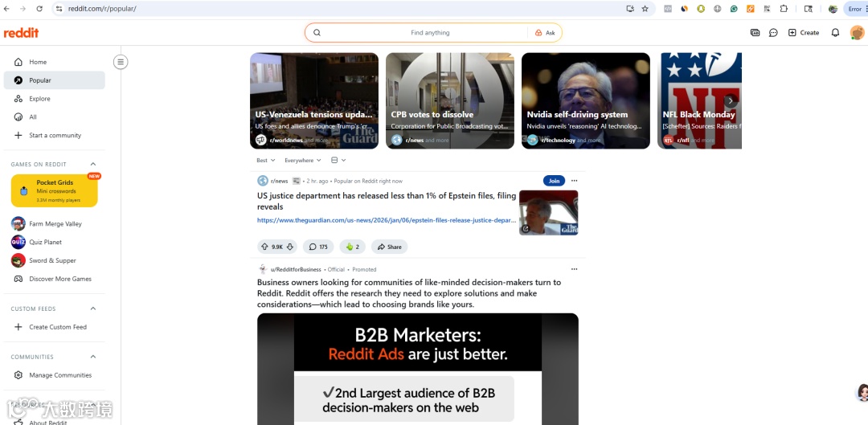Click Create Custom Feed
868x425 pixels.
(x=55, y=327)
